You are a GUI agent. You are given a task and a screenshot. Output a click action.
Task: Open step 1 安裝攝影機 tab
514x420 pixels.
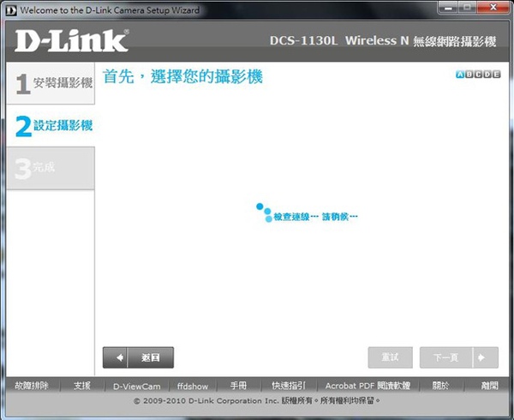coord(51,84)
